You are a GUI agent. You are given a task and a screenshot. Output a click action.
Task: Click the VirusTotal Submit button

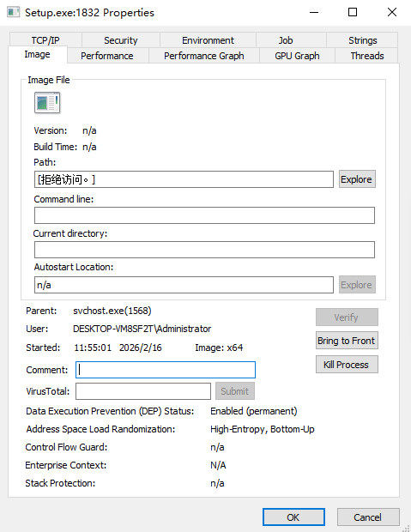coord(235,391)
